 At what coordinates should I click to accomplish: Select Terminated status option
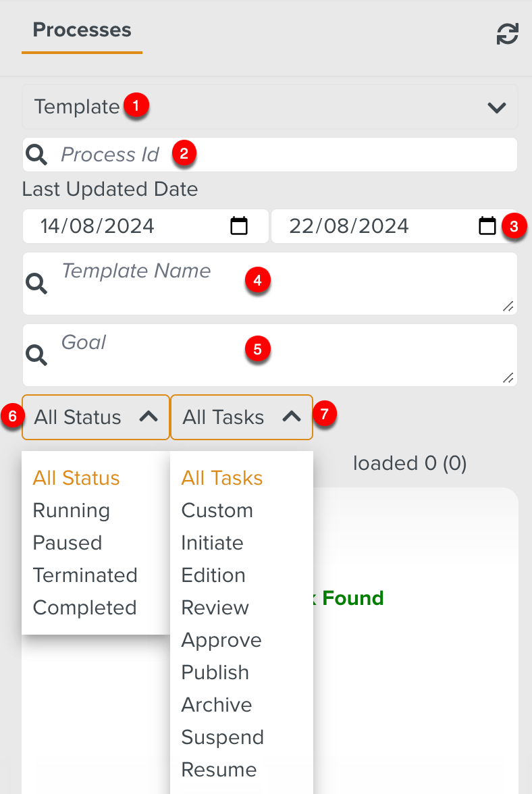(x=85, y=575)
